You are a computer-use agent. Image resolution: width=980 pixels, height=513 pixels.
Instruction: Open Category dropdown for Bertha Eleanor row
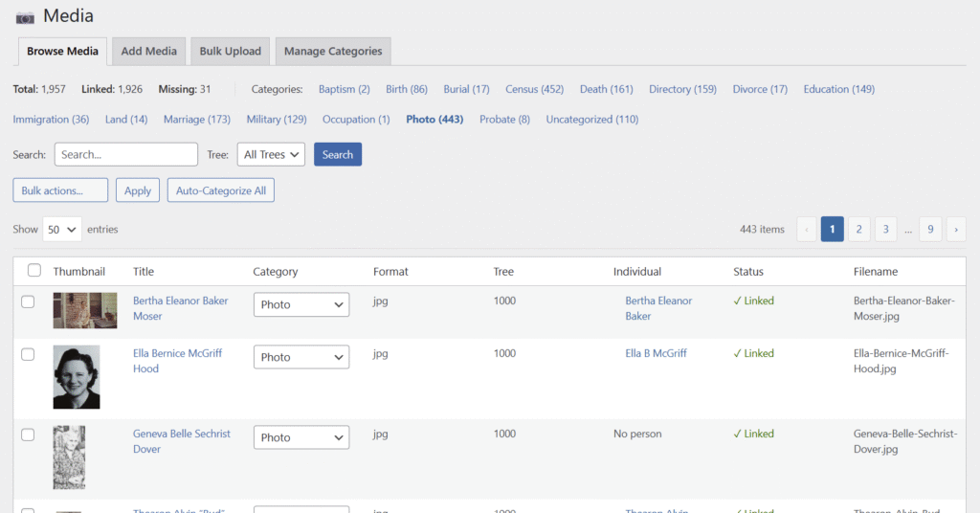tap(301, 304)
